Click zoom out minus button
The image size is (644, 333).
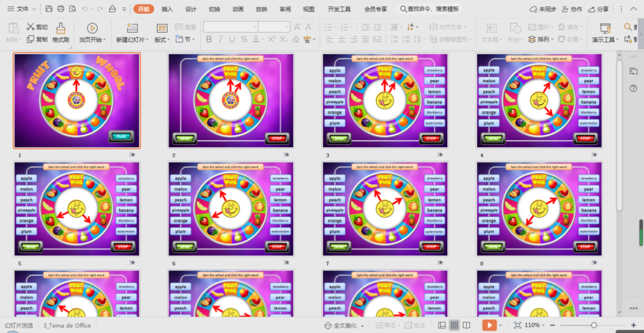pos(553,325)
